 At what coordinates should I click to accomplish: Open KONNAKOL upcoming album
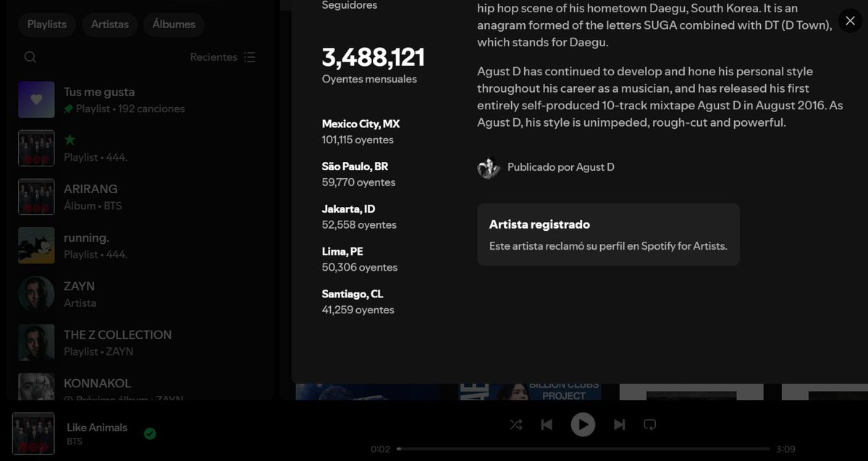tap(141, 386)
